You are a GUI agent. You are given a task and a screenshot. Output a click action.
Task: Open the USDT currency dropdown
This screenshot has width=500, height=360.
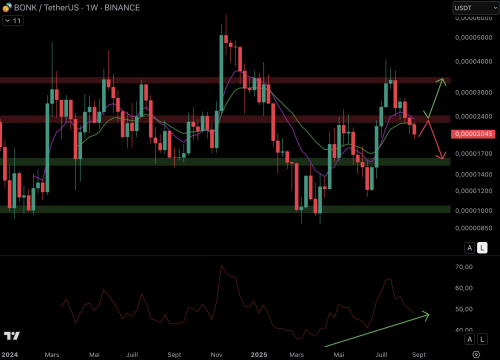tap(476, 8)
